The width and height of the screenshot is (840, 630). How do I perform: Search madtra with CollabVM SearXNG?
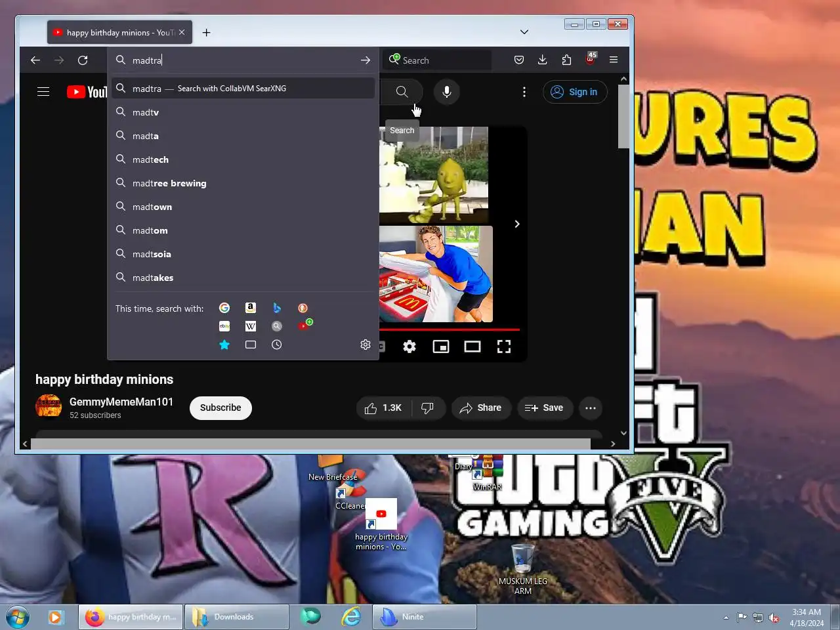tap(243, 89)
